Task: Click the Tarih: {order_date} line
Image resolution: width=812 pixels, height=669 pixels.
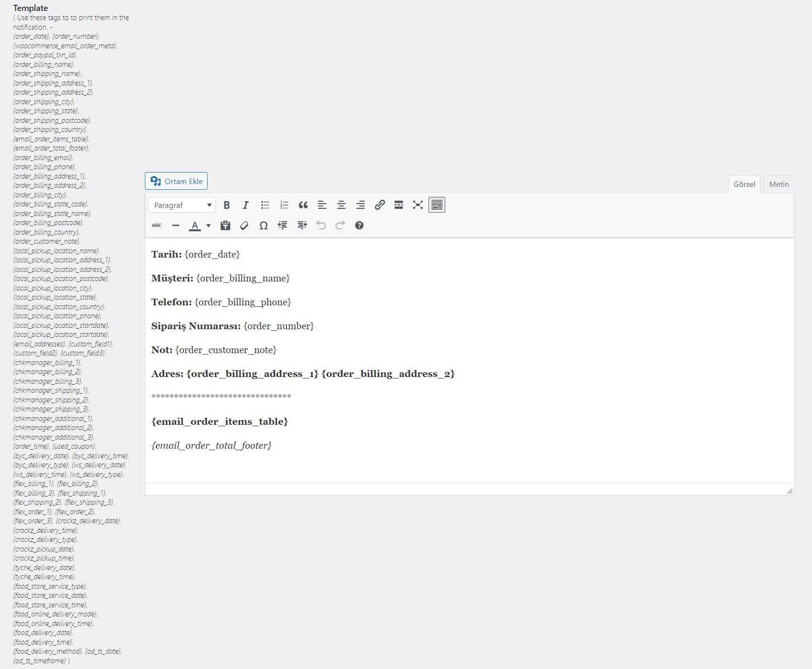Action: (196, 254)
